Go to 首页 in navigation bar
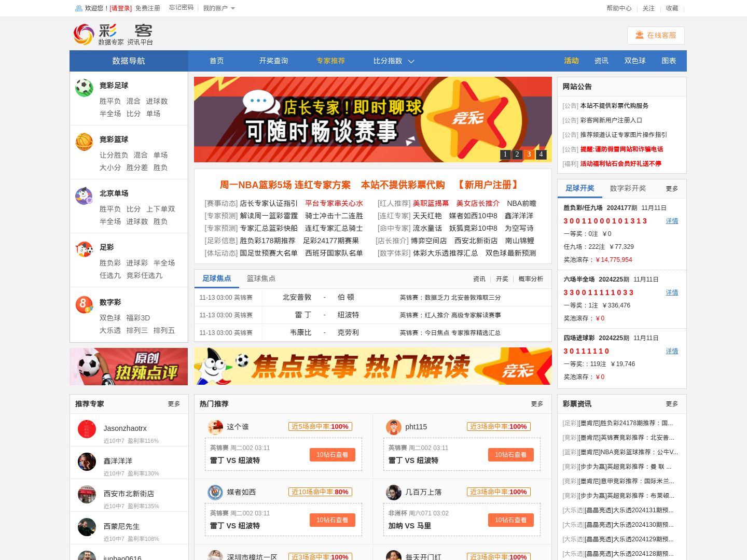The height and width of the screenshot is (560, 747). pyautogui.click(x=216, y=61)
